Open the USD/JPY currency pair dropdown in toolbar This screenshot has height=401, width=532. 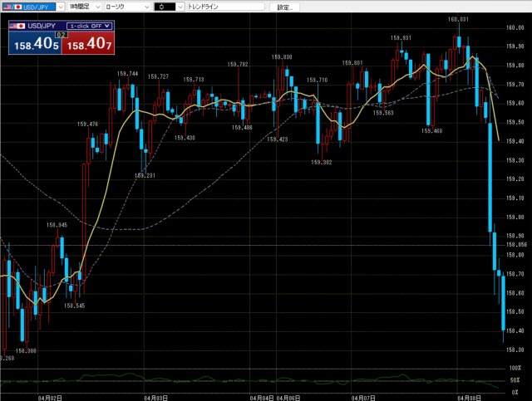coord(61,7)
